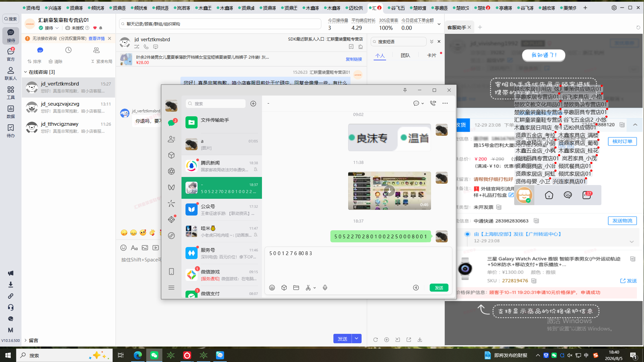This screenshot has width=644, height=362.
Task: Open the 腾讯新闻 conversation in the WeChat list
Action: tap(222, 166)
